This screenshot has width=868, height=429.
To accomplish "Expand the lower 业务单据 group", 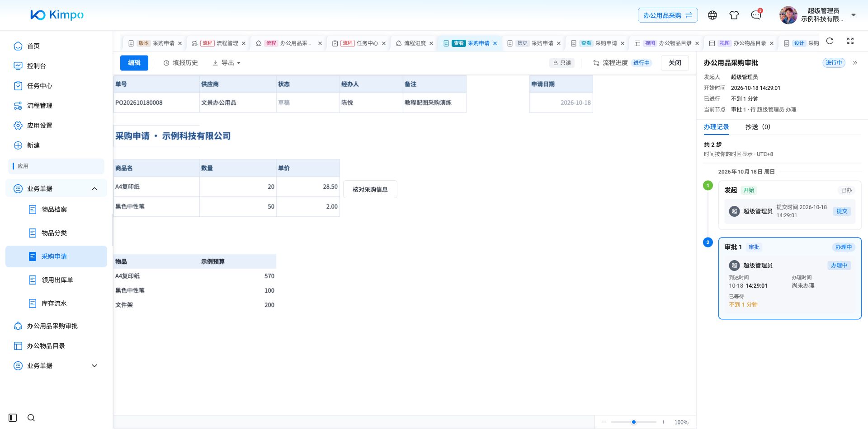I will (x=56, y=366).
